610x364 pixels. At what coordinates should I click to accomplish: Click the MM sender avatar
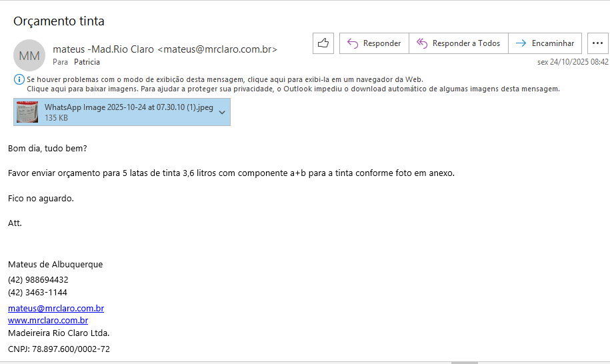(29, 55)
